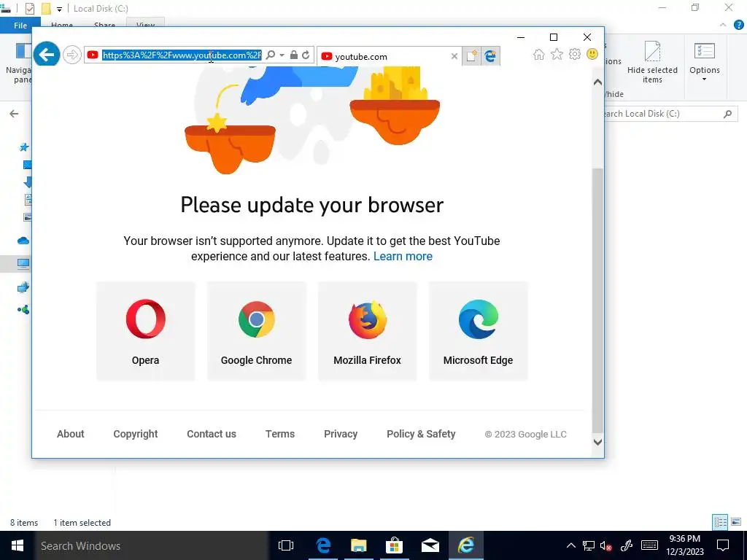Click the security lock icon in address bar
Viewport: 747px width, 560px height.
click(294, 55)
